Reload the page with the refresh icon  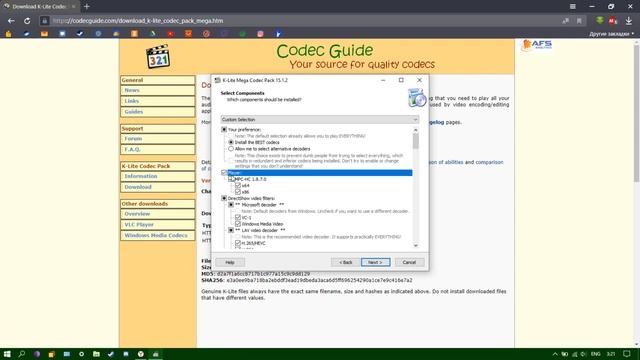pos(27,21)
